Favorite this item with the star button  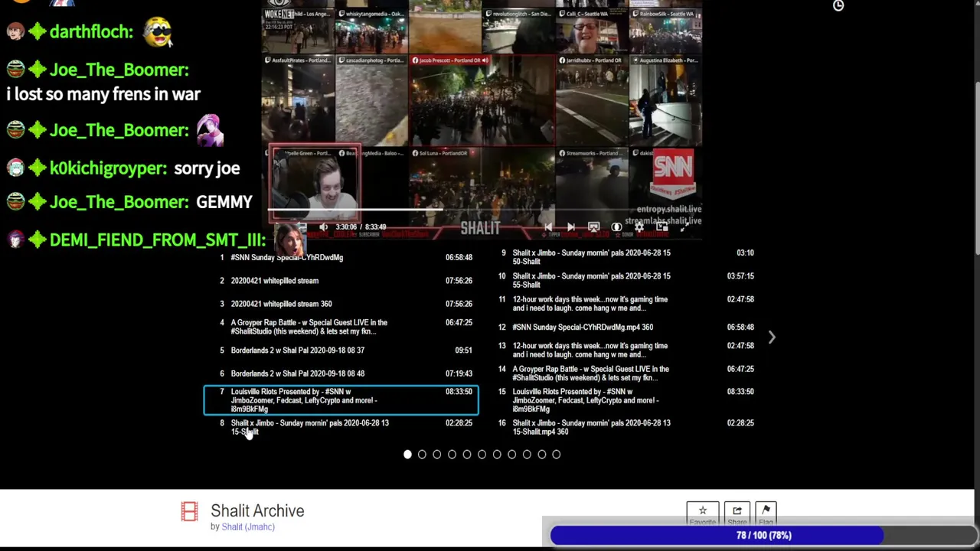coord(702,513)
